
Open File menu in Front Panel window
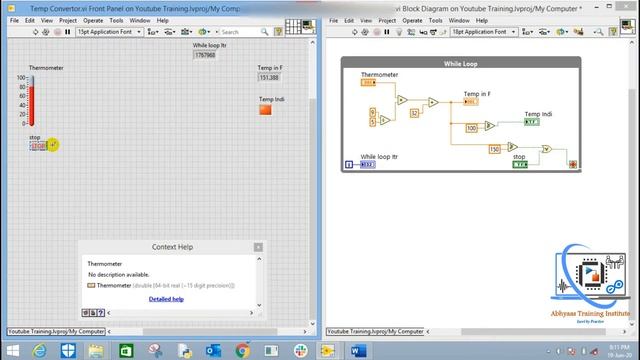click(14, 20)
